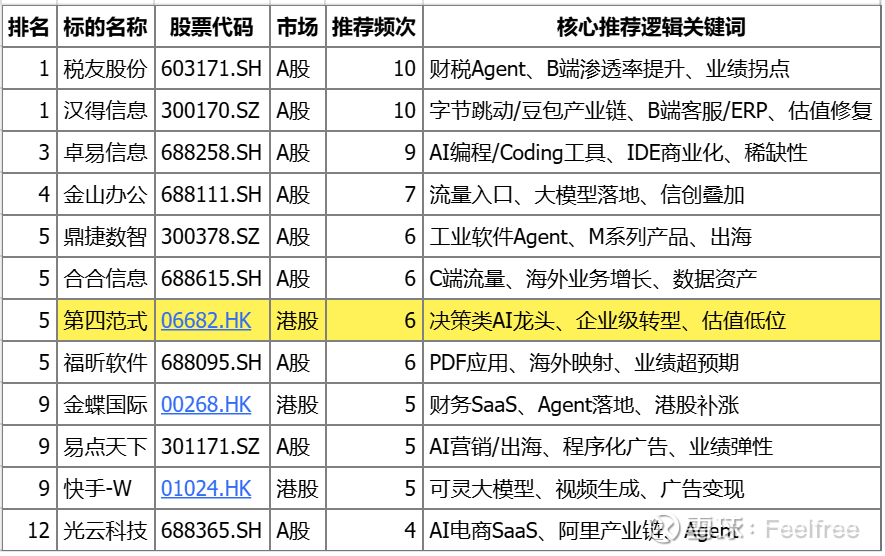
Task: Select the 688365.SH code cell
Action: (212, 531)
